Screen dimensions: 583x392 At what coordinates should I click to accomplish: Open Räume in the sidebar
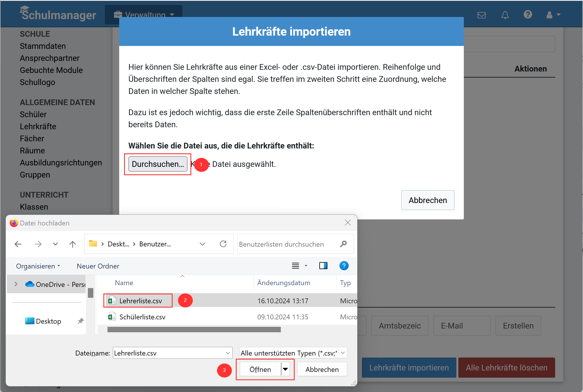coord(32,150)
